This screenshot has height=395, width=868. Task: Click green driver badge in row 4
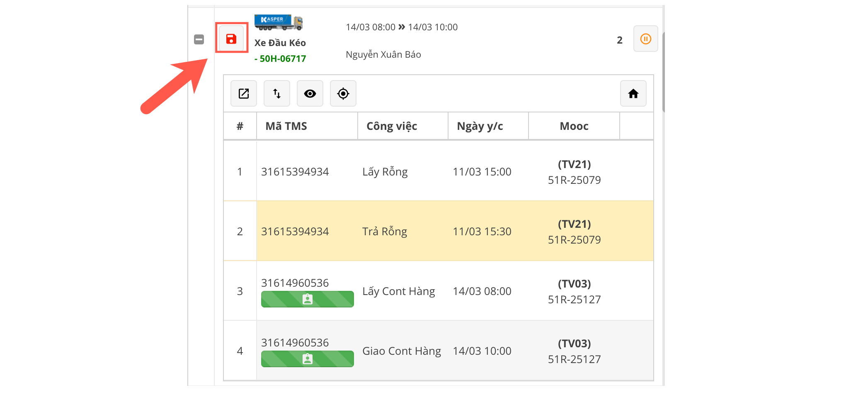point(307,359)
